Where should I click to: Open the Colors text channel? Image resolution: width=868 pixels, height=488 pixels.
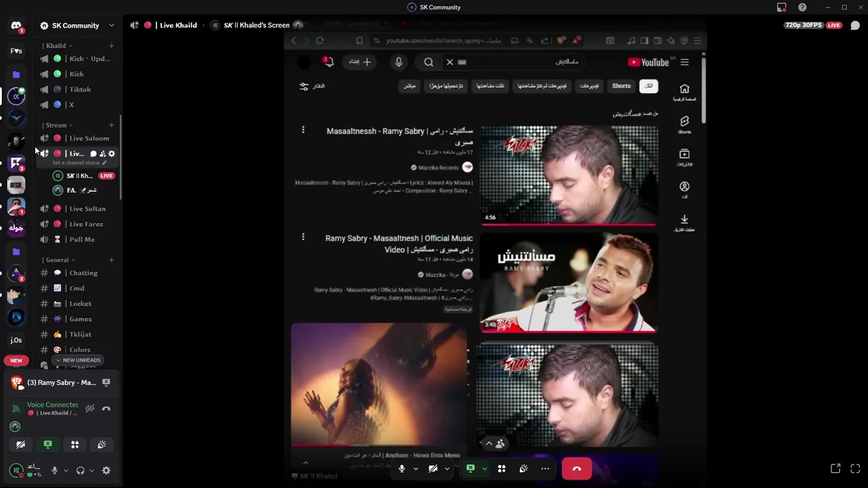(x=77, y=350)
